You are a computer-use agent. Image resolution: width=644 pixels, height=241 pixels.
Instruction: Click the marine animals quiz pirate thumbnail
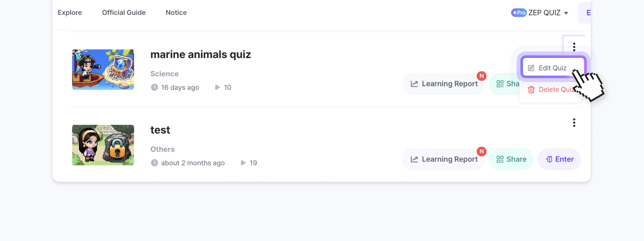(103, 69)
